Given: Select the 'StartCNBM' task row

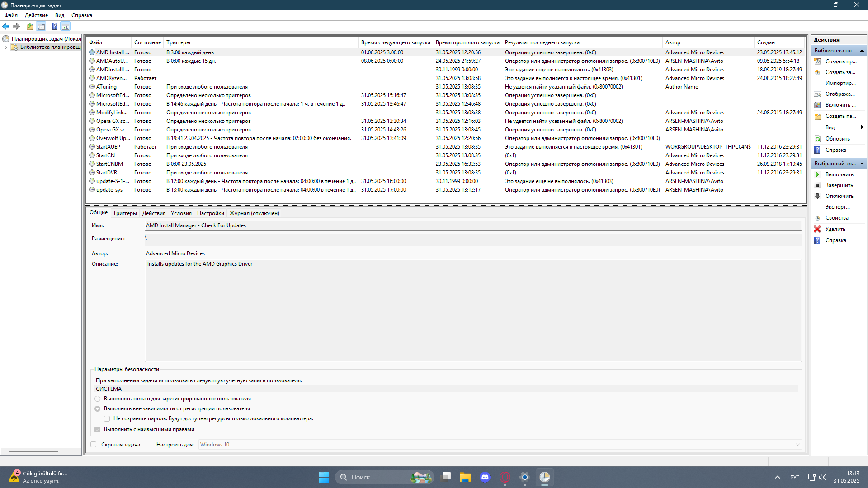Looking at the screenshot, I should coord(446,164).
